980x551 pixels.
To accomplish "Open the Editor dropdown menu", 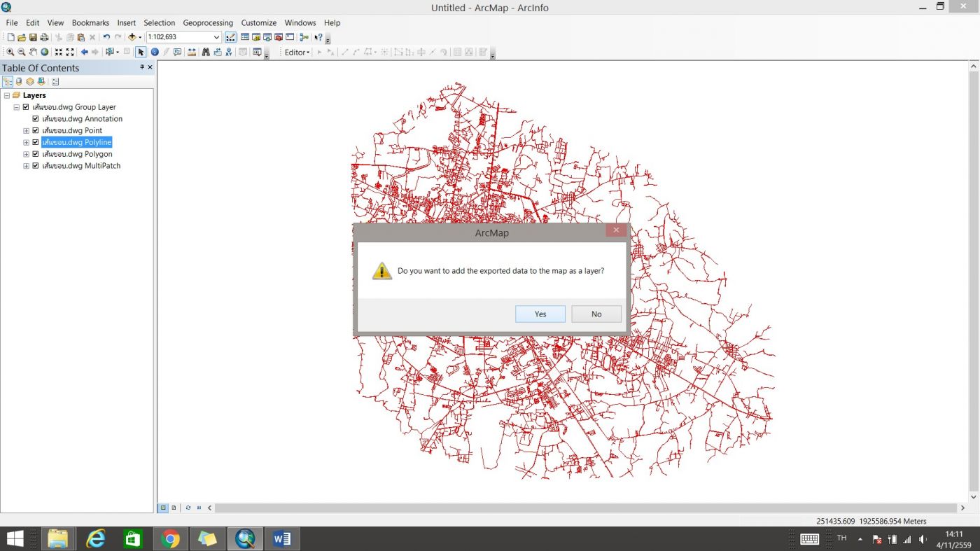I will tap(297, 53).
